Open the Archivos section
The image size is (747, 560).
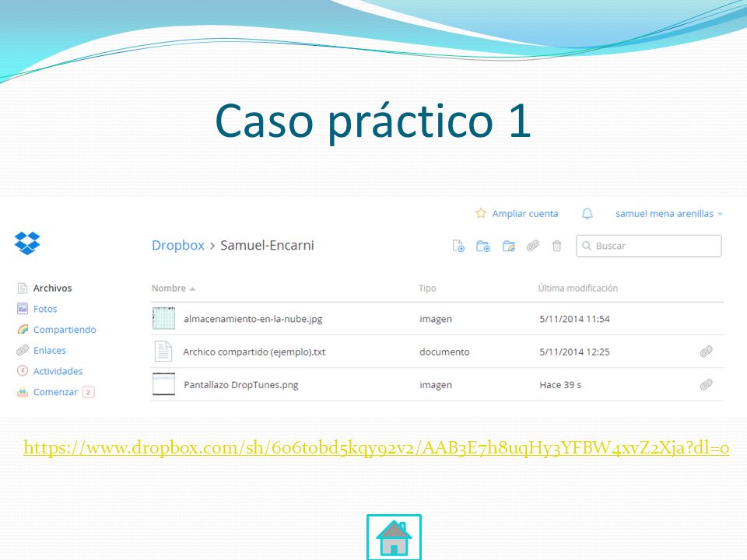(x=52, y=288)
